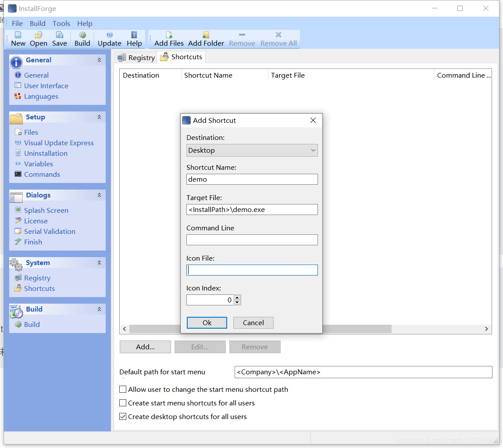
Task: Click the Command Line field in dialog
Action: (252, 240)
